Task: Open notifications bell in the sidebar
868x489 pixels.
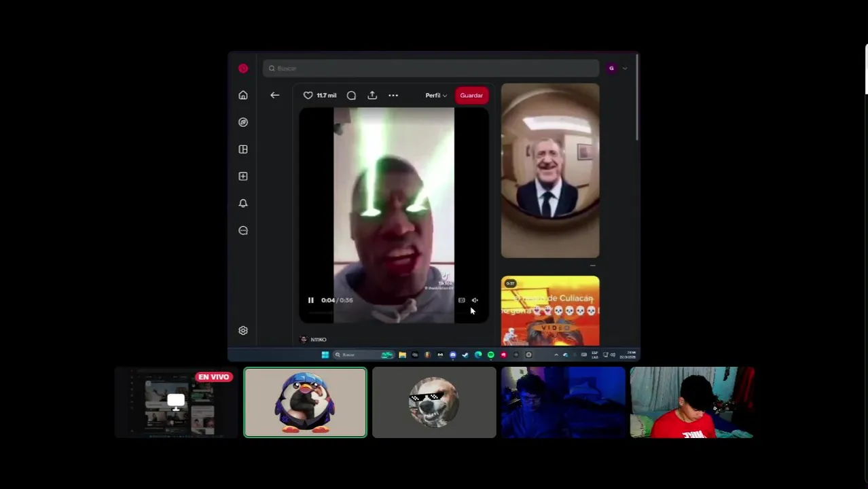Action: click(243, 203)
